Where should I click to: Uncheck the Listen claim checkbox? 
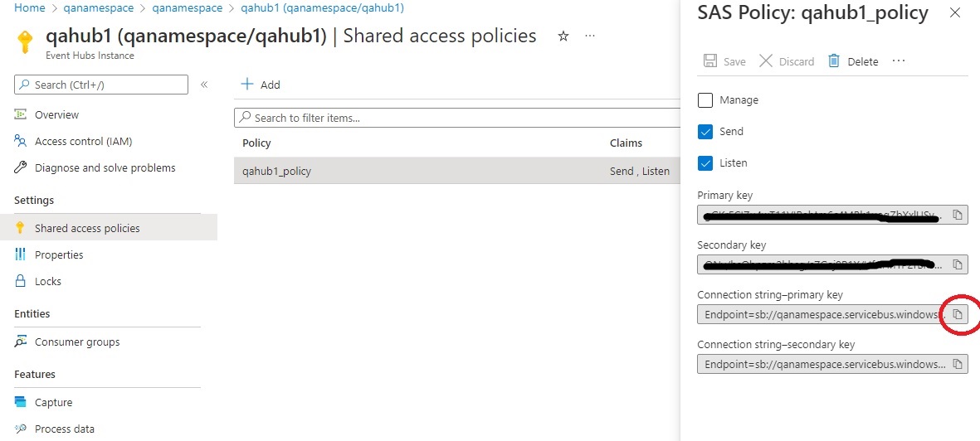pos(705,163)
